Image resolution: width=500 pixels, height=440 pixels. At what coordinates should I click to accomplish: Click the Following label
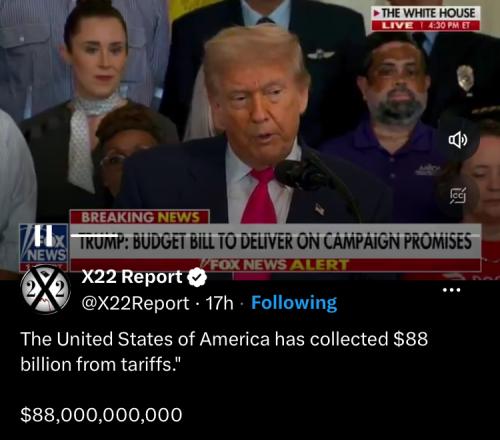point(294,303)
